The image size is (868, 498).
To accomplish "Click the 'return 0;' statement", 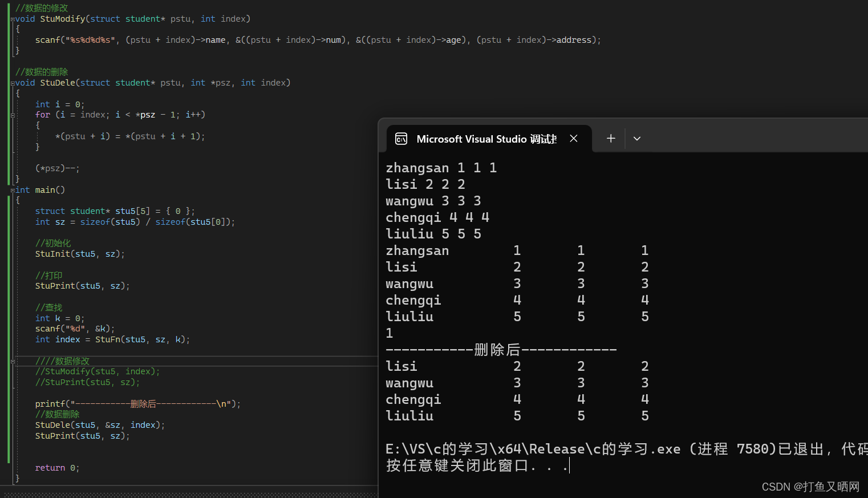I will pos(58,468).
